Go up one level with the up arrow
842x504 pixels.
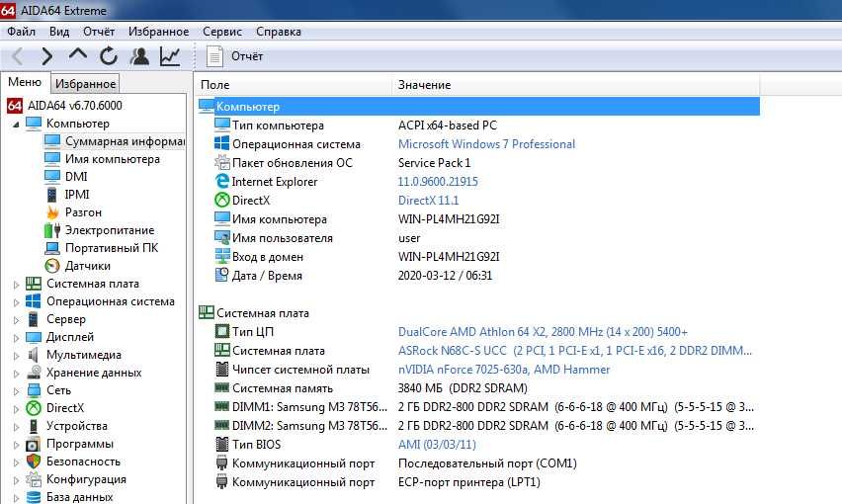click(78, 55)
